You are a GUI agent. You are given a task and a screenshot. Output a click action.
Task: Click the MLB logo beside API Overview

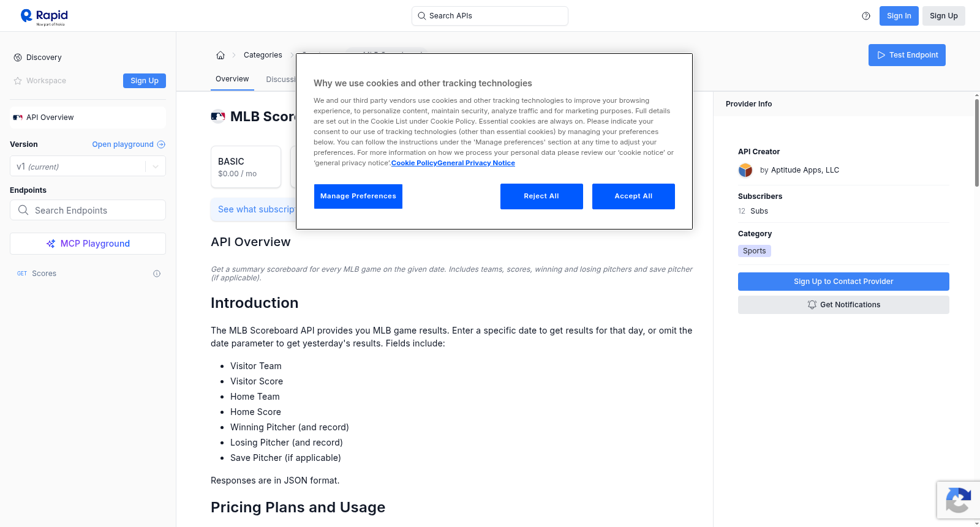[x=18, y=118]
